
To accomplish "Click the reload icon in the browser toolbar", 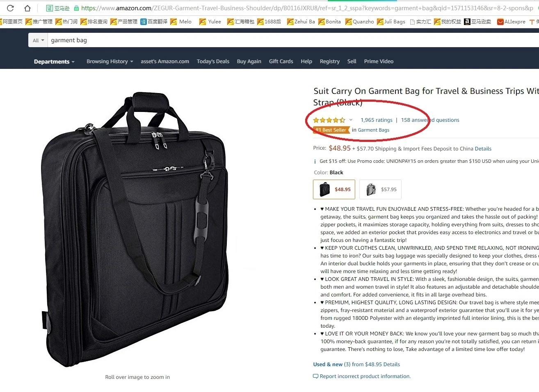I will tap(10, 7).
